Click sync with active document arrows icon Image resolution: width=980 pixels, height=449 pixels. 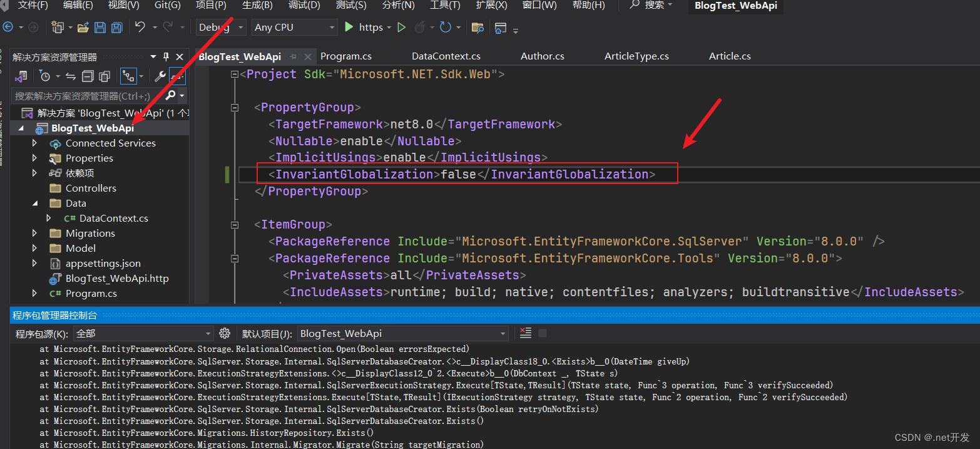click(x=71, y=76)
